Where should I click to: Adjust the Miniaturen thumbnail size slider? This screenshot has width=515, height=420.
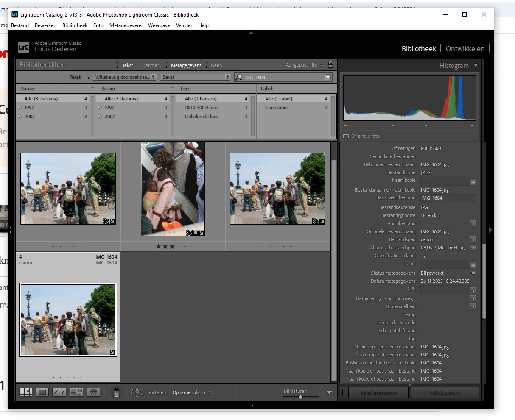pos(301,397)
